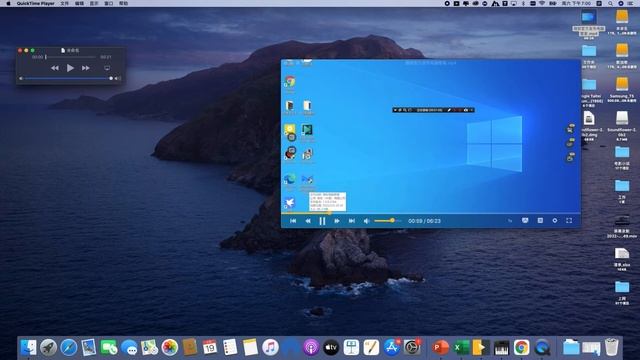Open Launchpad from the Dock

[49, 347]
